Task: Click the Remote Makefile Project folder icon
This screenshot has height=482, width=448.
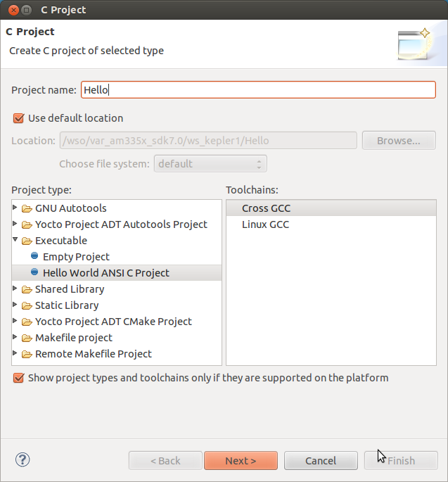Action: (27, 354)
